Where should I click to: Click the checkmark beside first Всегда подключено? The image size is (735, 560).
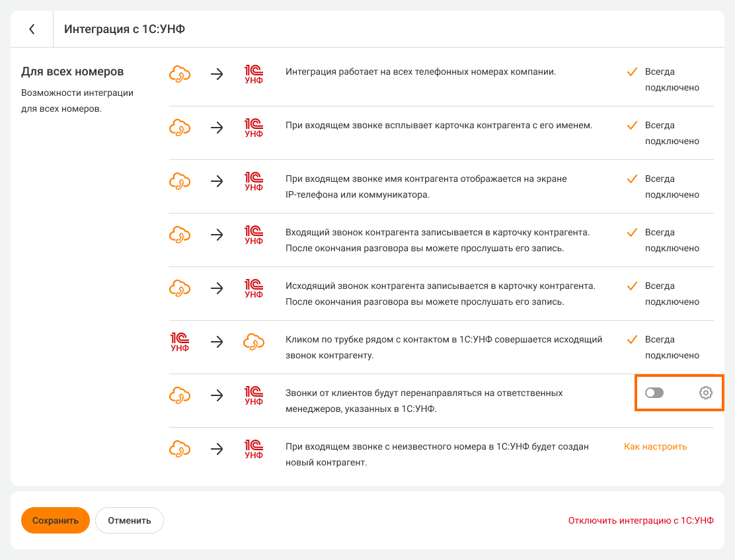632,71
